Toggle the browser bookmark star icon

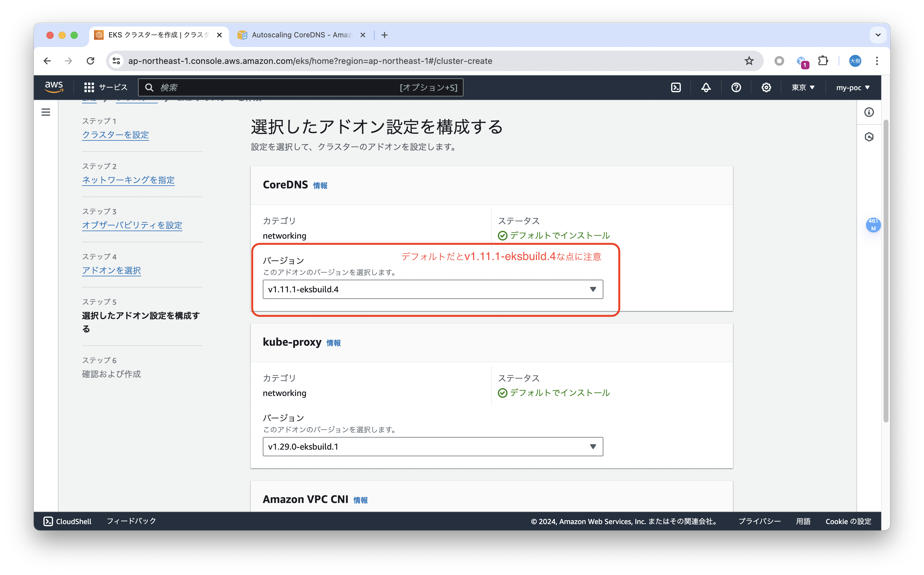pos(749,61)
